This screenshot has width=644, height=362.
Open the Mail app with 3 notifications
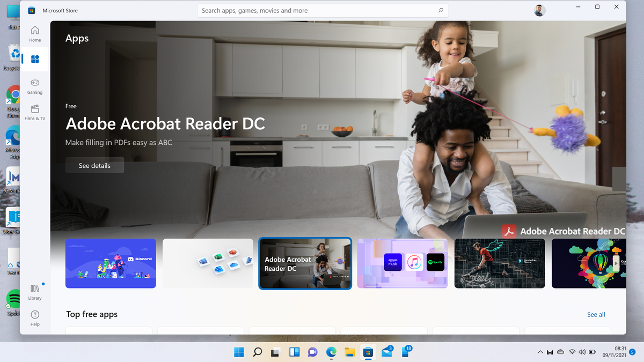[x=387, y=352]
